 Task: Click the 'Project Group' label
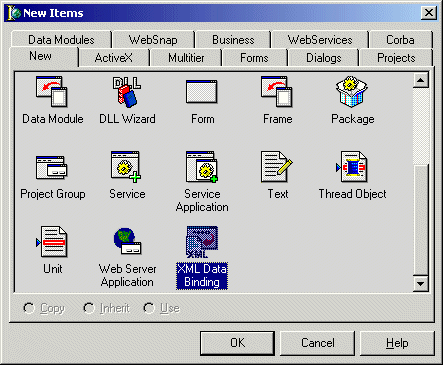[53, 194]
